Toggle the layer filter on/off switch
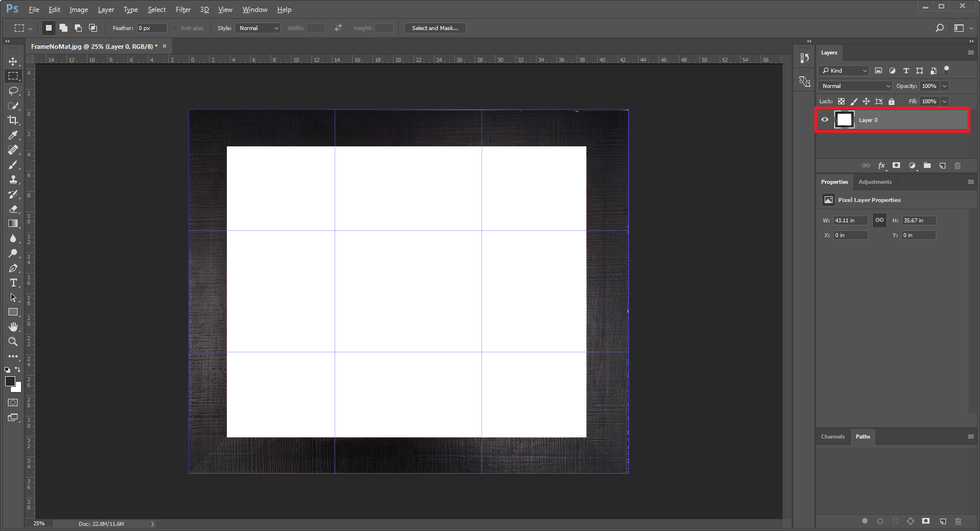 coord(947,70)
